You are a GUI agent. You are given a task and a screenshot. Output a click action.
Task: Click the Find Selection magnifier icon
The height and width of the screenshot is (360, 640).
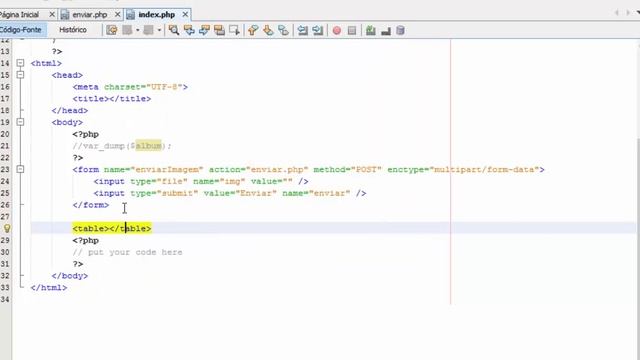click(x=174, y=30)
